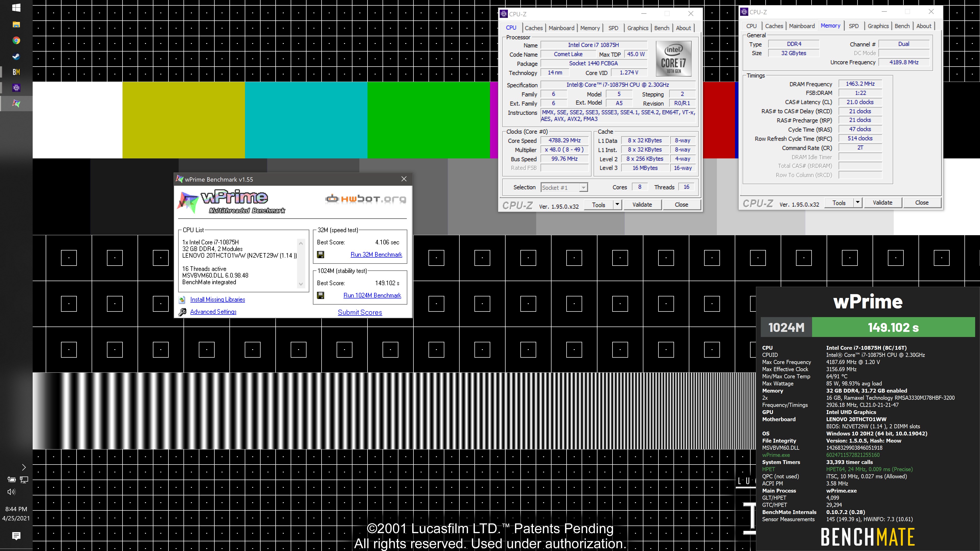Click the BenchMate logo at panel bottom
Screen dimensions: 980x551
point(867,537)
